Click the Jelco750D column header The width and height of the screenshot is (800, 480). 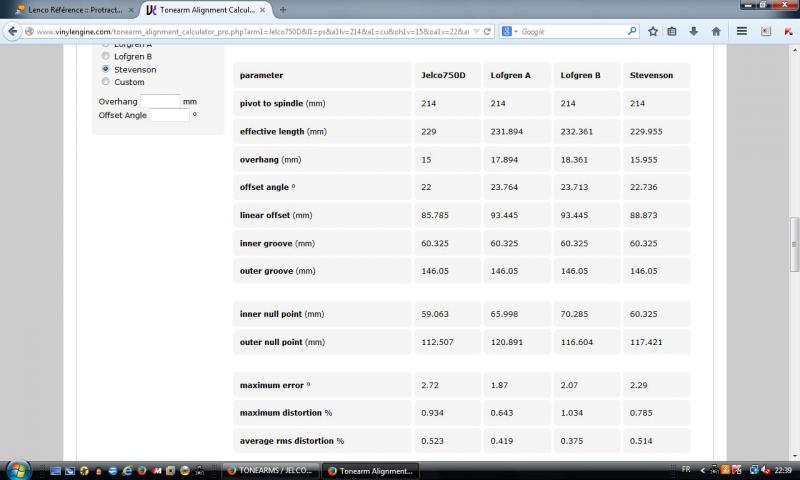(x=443, y=75)
